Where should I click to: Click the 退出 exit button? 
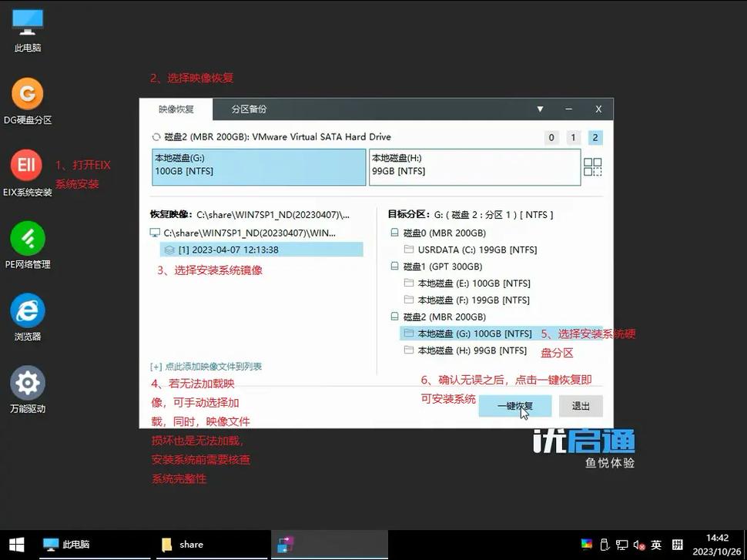pos(580,406)
